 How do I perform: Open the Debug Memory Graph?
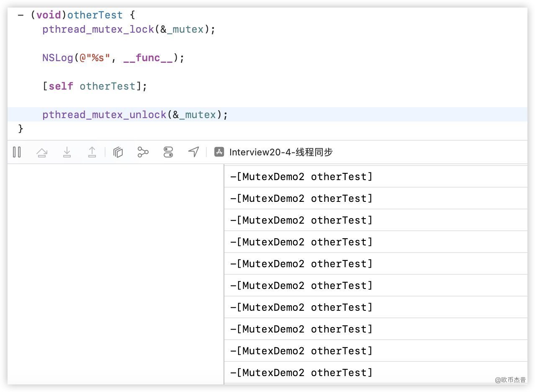click(x=143, y=152)
